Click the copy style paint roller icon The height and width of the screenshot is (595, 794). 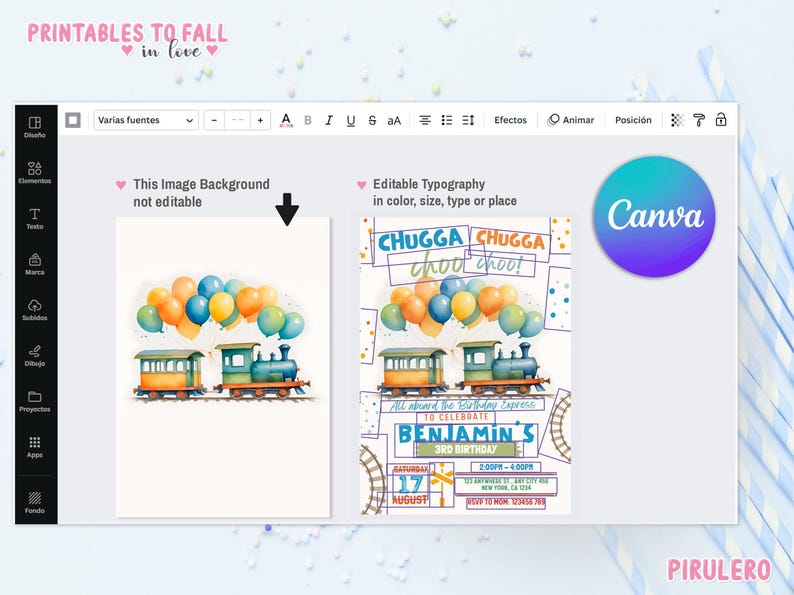point(699,120)
